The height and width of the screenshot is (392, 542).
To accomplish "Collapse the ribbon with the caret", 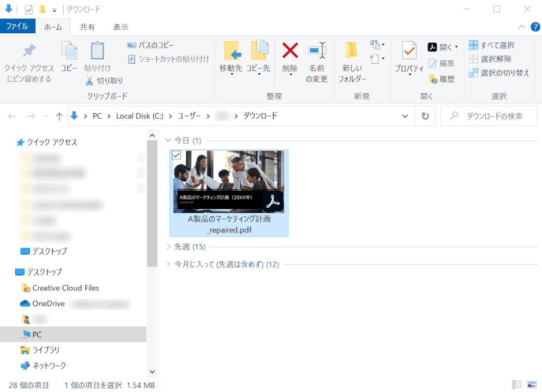I will 521,26.
